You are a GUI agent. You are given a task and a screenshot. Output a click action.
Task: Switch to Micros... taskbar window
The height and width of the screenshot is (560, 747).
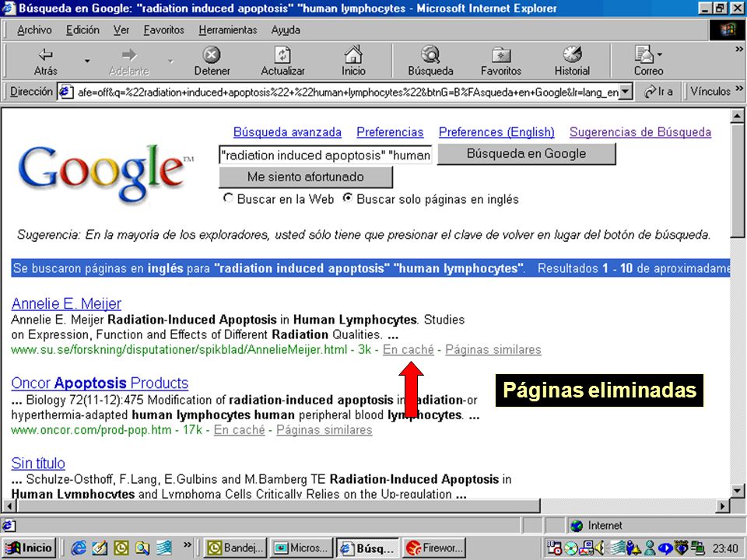302,548
